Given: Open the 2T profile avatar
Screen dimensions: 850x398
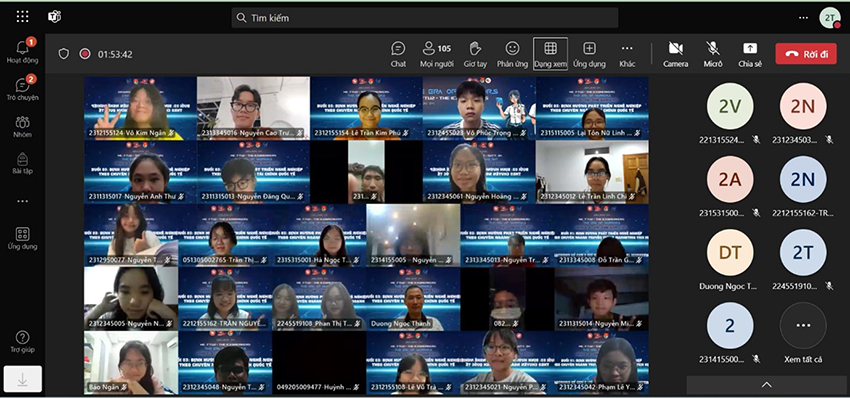Looking at the screenshot, I should (x=829, y=18).
